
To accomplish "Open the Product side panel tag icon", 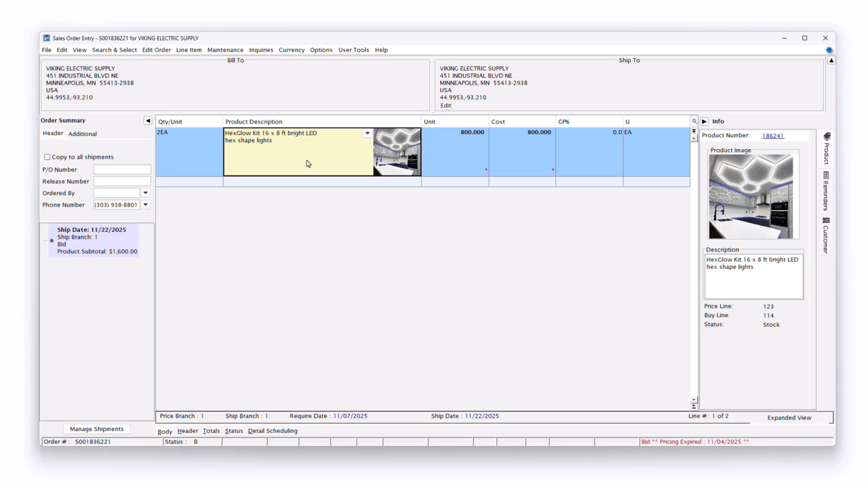I will pyautogui.click(x=827, y=137).
